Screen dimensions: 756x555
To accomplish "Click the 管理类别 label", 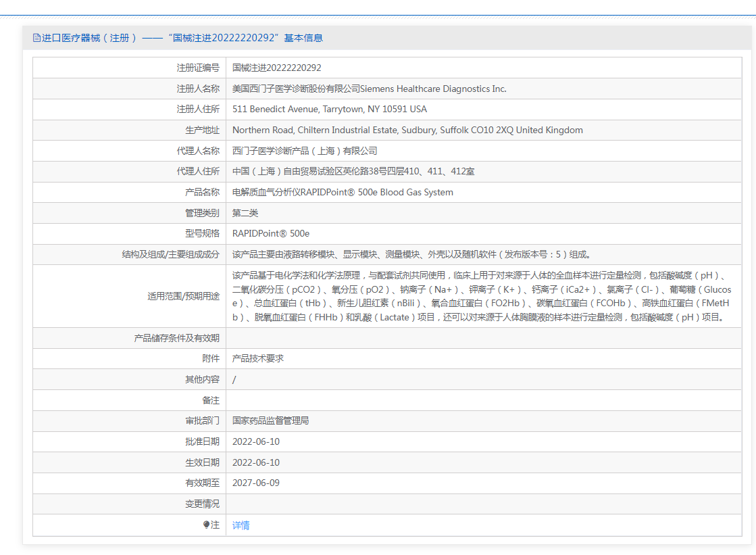I will [202, 213].
